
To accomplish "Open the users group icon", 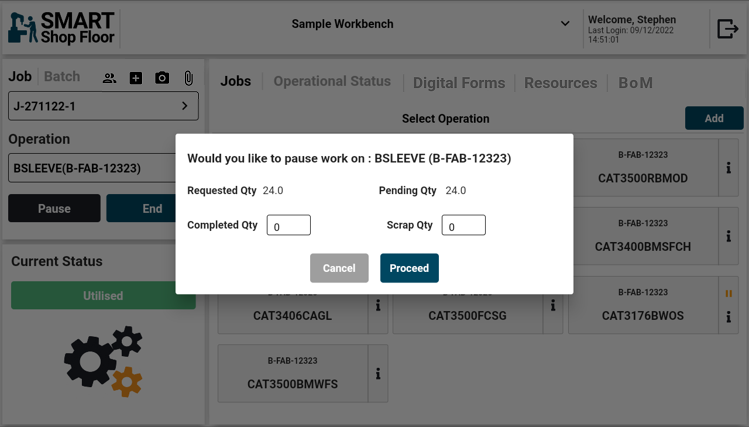I will tap(109, 78).
